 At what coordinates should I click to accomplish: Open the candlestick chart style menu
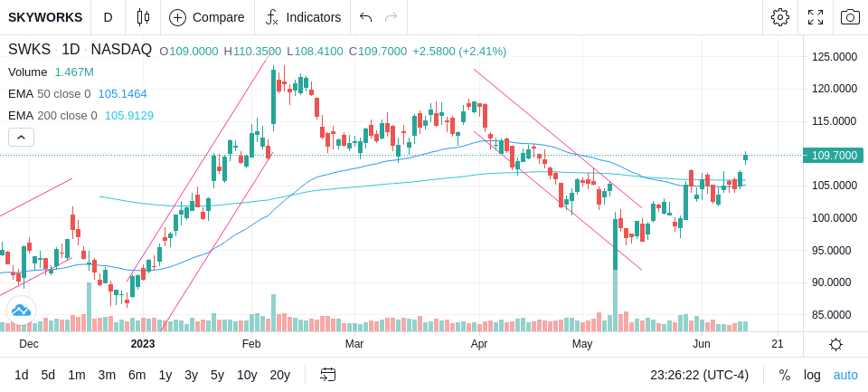pyautogui.click(x=143, y=17)
